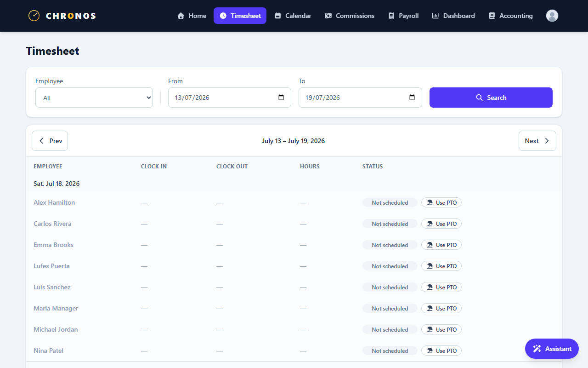The image size is (588, 368).
Task: Click the July 13 – July 19, 2026 range label
Action: [294, 141]
